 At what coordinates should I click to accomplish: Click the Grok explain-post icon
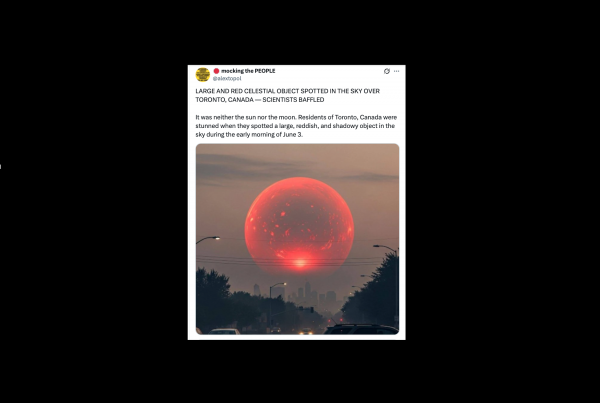pos(386,71)
